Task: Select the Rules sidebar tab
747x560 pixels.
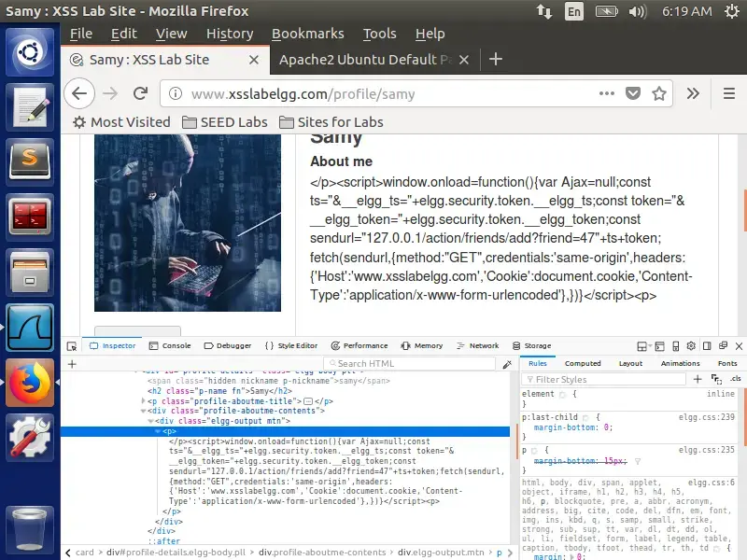Action: click(x=538, y=363)
